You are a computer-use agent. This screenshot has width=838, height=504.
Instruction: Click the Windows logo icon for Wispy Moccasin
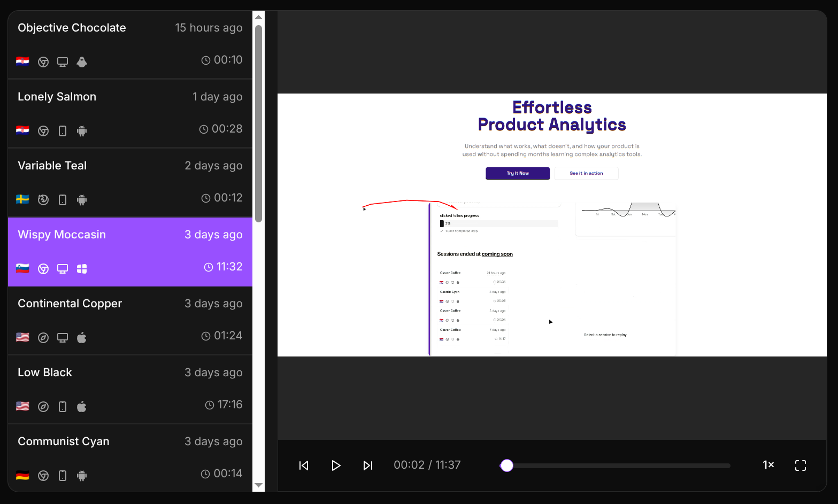click(82, 268)
